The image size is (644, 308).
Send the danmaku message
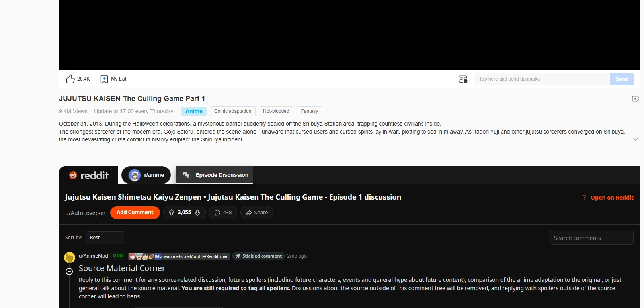[x=622, y=79]
